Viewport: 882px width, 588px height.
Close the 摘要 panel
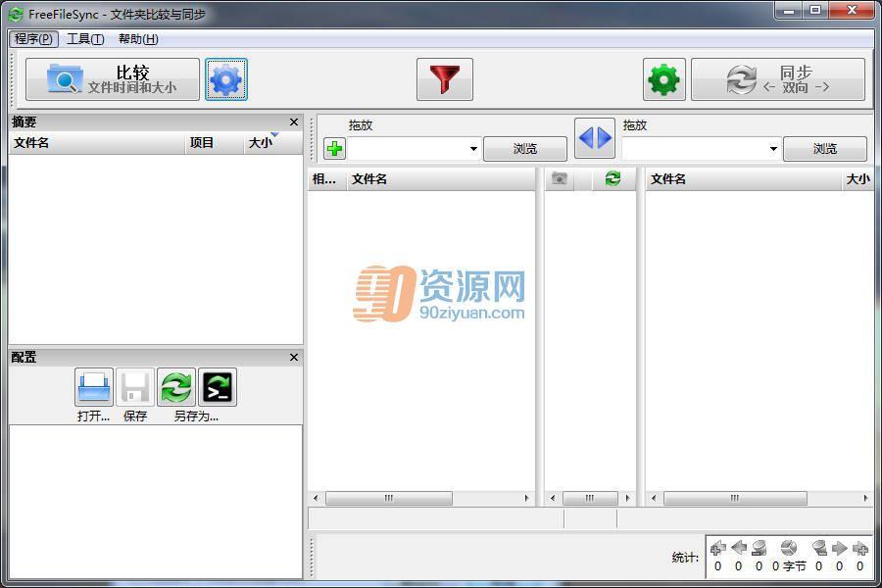point(294,122)
